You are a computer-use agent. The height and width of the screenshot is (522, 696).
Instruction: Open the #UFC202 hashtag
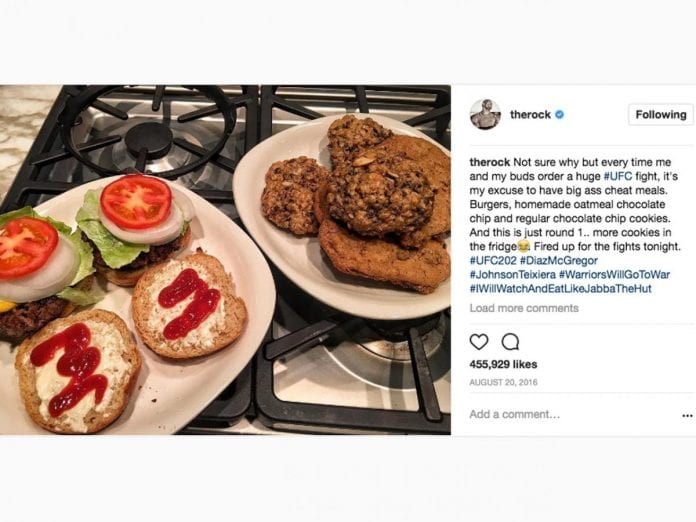493,260
